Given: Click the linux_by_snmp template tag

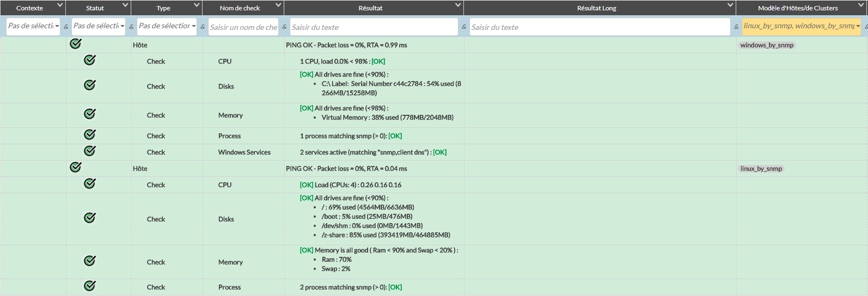Looking at the screenshot, I should point(761,169).
